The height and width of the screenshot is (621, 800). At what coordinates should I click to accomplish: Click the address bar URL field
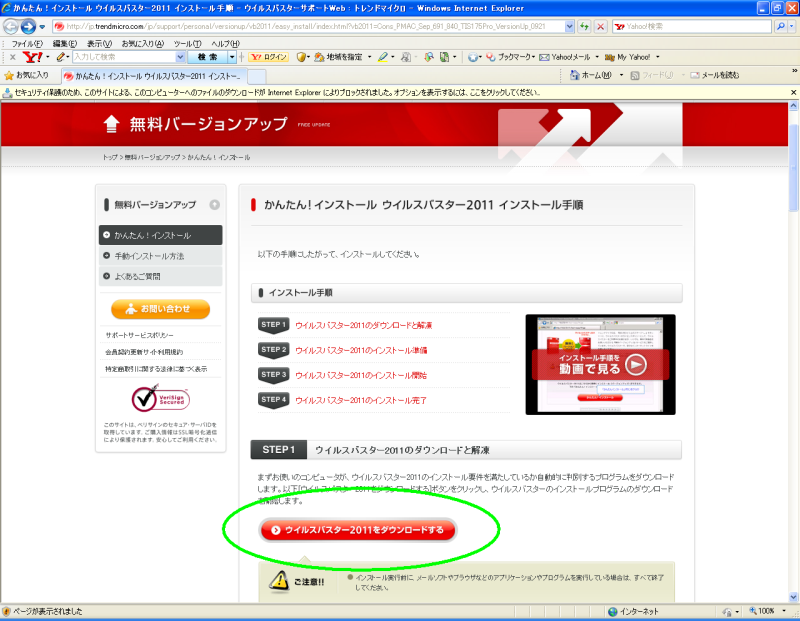tap(309, 26)
